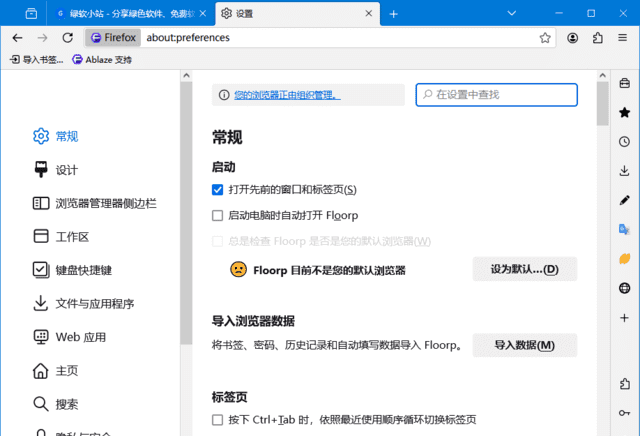Open passwords key icon in sidebar
640x436 pixels.
(624, 413)
